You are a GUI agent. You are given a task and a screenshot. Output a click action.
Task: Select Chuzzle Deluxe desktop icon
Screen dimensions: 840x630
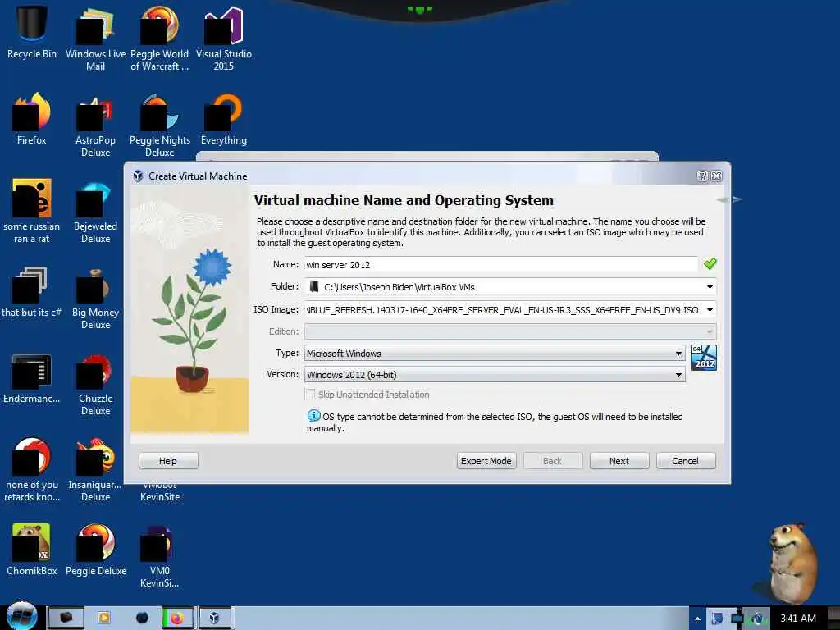coord(95,384)
